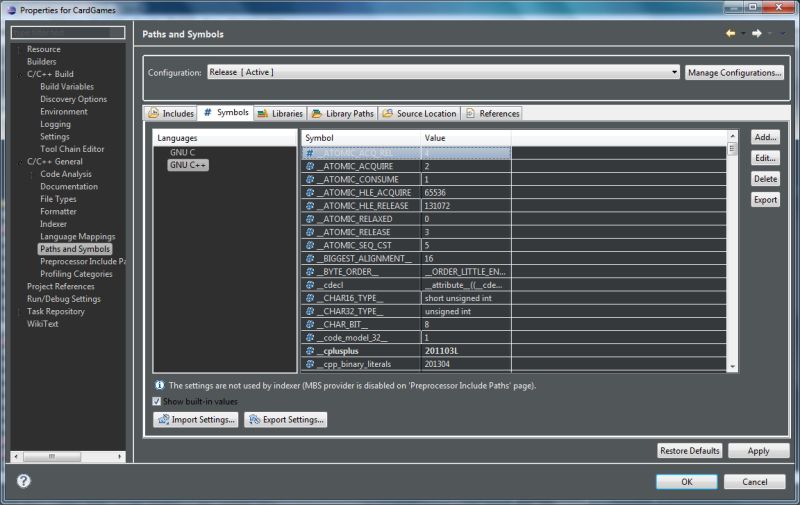Click symbol icon next to __CHAR16_TYPE__
The image size is (800, 505).
pos(310,298)
